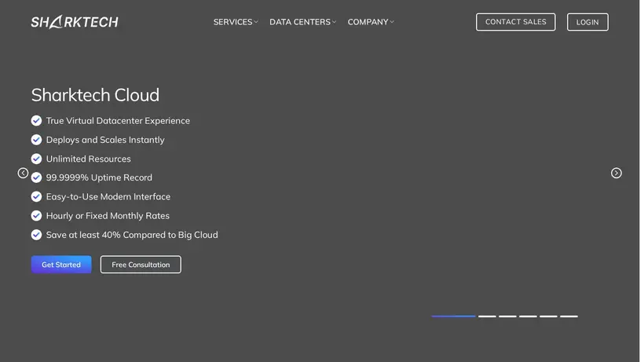Click checkmark beside True Virtual Datacenter Experience
The height and width of the screenshot is (362, 644).
[x=36, y=121]
